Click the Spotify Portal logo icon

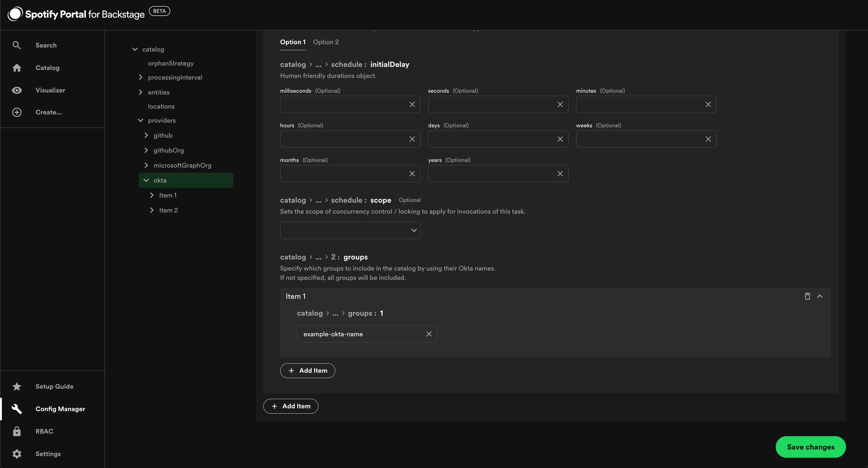[x=15, y=14]
